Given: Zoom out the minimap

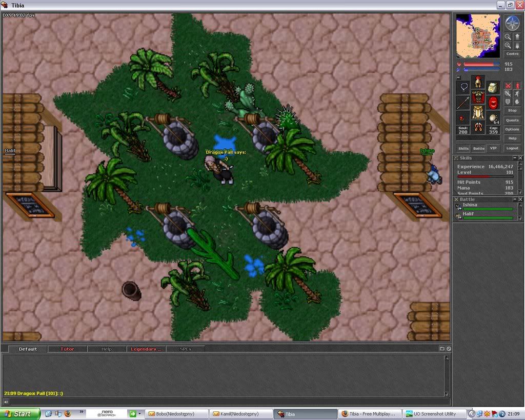Looking at the screenshot, I should pyautogui.click(x=508, y=37).
